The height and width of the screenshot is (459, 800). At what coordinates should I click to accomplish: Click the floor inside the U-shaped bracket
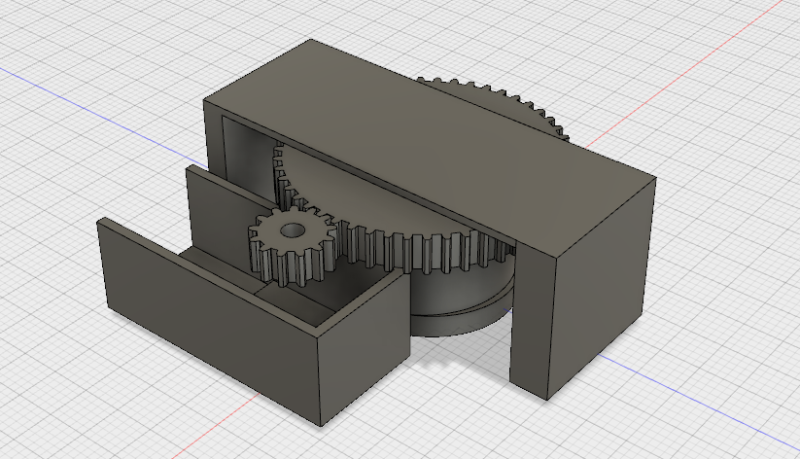[x=300, y=300]
